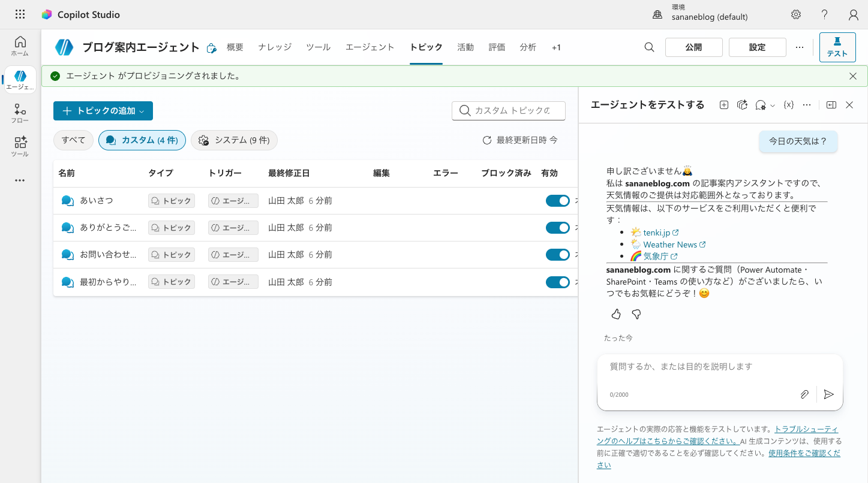
Task: Turn off the お問い合わせ… topic switch
Action: pos(558,255)
